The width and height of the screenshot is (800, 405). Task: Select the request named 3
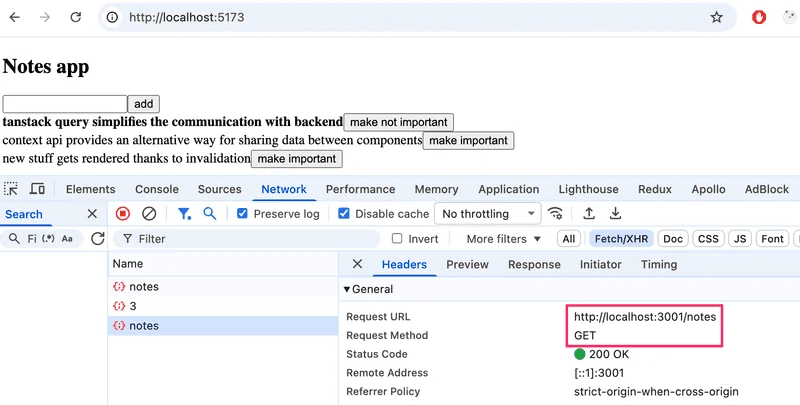222,306
